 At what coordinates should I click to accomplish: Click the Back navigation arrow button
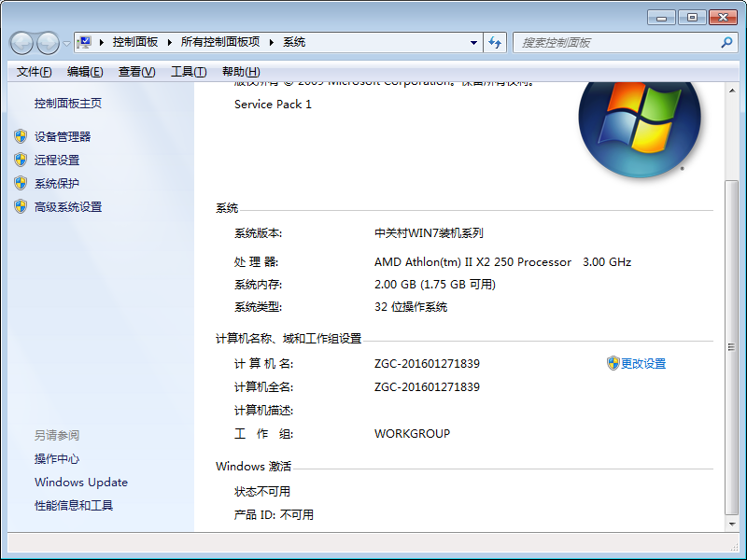pos(21,43)
